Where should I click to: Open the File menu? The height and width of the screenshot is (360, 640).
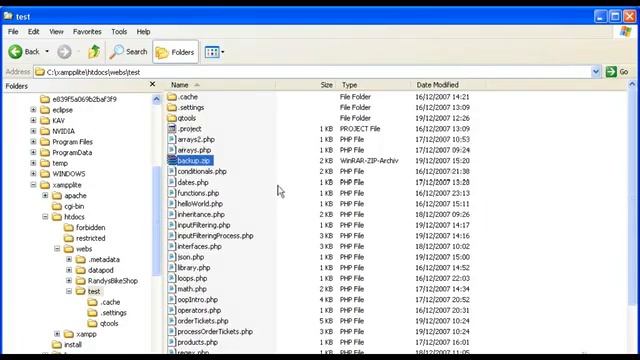[x=13, y=31]
